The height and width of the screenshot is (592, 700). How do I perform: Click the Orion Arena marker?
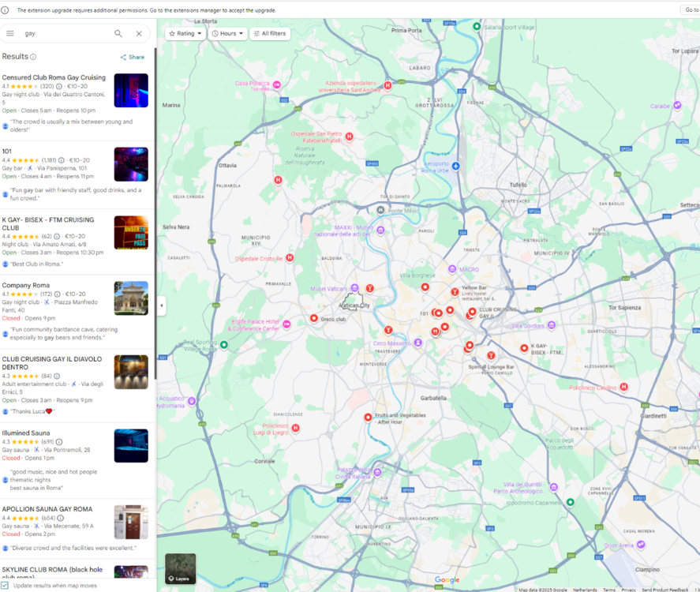(x=641, y=544)
